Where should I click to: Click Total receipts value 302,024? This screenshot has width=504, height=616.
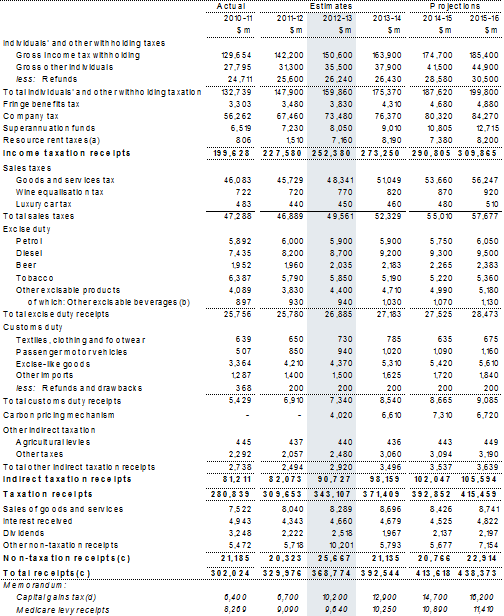point(230,573)
